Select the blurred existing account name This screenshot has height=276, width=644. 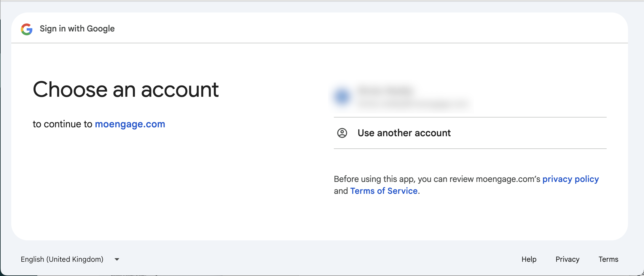click(x=385, y=91)
